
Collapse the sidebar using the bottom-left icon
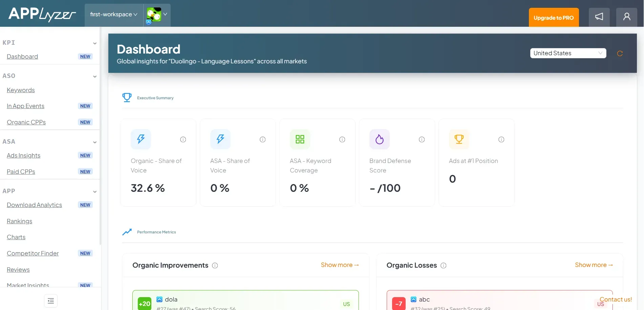coord(50,301)
